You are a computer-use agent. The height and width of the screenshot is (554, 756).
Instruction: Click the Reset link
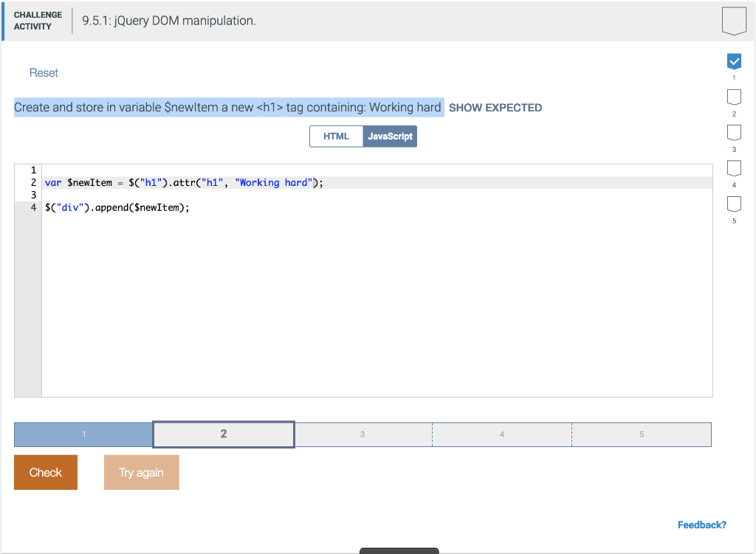coord(44,72)
